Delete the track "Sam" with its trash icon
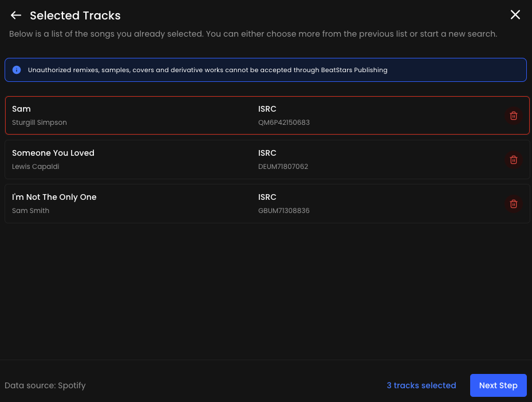The height and width of the screenshot is (402, 532). [x=514, y=116]
